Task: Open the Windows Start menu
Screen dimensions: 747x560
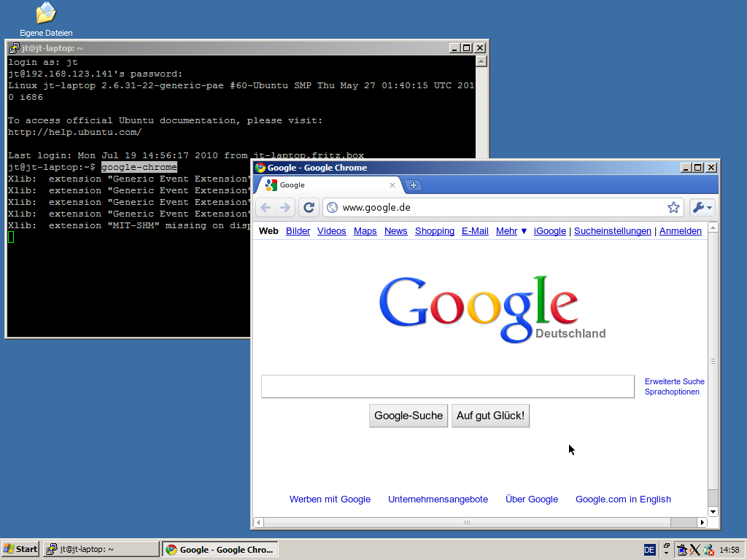Action: click(x=20, y=549)
